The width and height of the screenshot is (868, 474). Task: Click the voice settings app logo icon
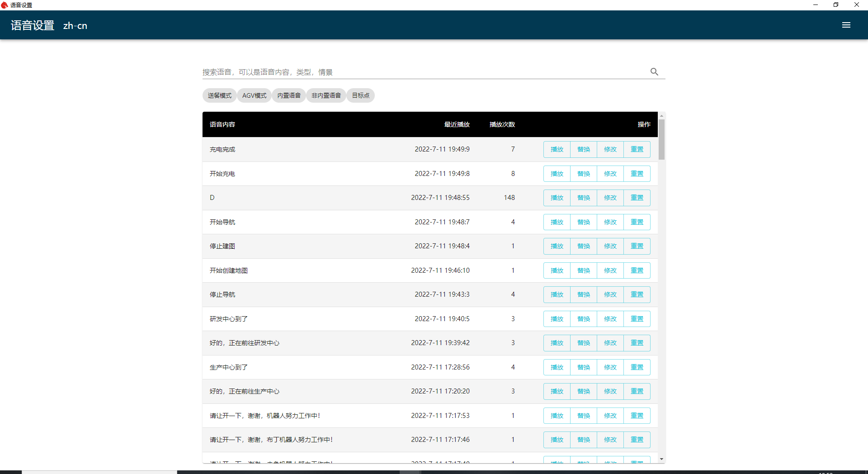point(5,5)
